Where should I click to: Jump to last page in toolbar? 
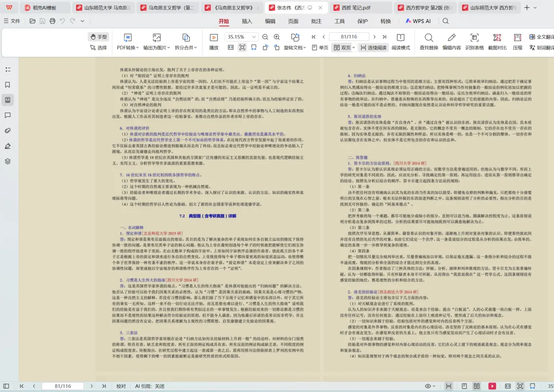point(384,37)
